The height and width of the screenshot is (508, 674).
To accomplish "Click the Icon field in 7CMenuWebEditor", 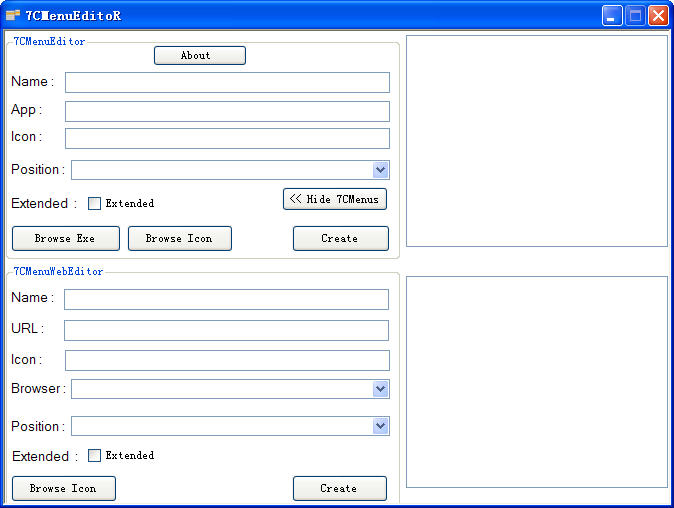I will click(x=227, y=360).
